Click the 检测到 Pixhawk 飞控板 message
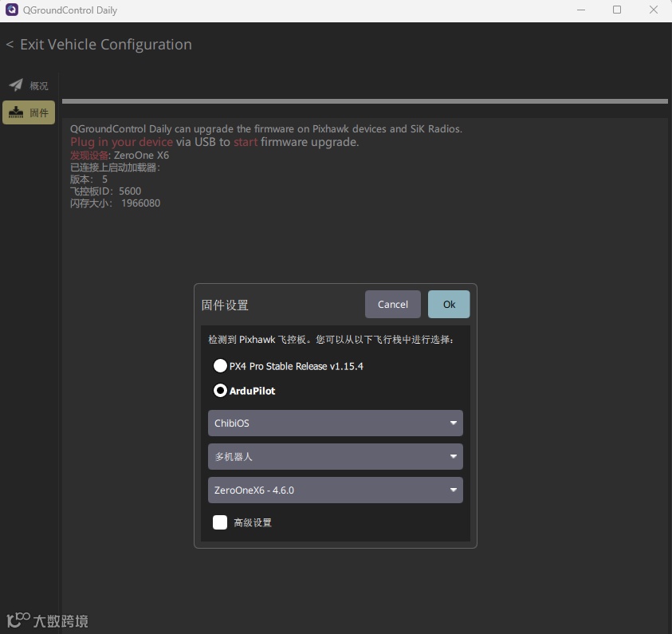Image resolution: width=672 pixels, height=634 pixels. pos(331,340)
